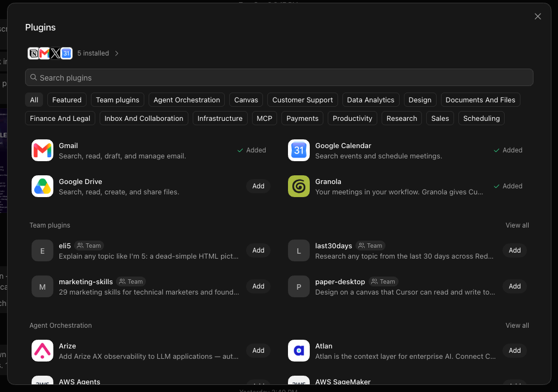Image resolution: width=558 pixels, height=392 pixels.
Task: Click the X icon in installed plugins
Action: click(x=55, y=53)
